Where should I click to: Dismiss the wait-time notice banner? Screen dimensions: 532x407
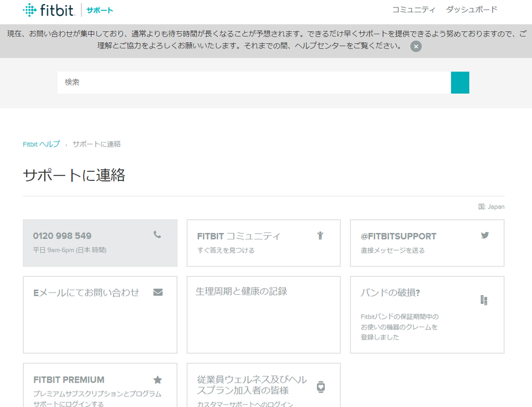416,46
